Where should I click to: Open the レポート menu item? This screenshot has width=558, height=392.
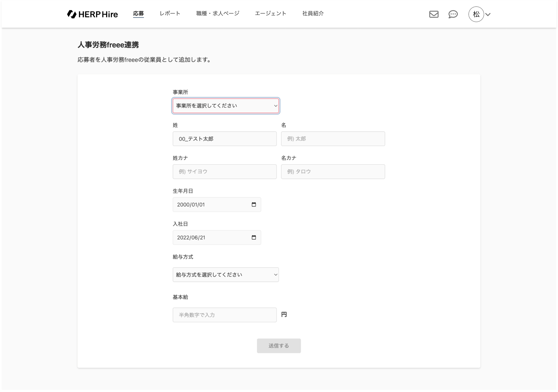click(170, 13)
